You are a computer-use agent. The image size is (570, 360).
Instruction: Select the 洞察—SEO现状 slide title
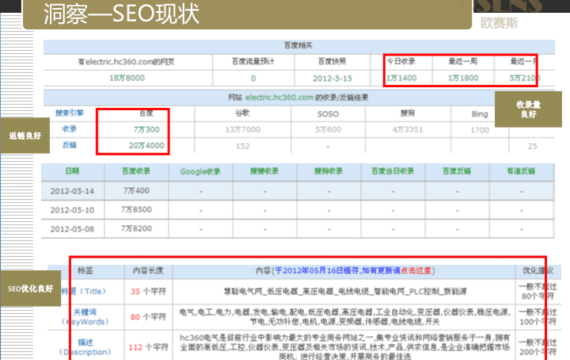click(121, 14)
